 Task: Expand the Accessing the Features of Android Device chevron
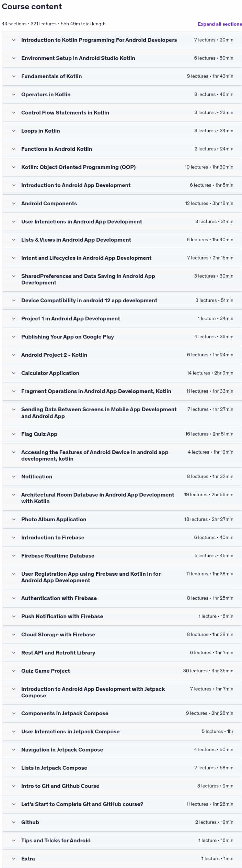click(14, 452)
